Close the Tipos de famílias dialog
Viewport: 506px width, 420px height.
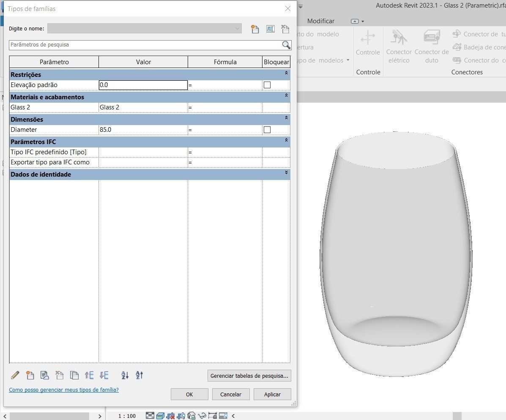[288, 9]
